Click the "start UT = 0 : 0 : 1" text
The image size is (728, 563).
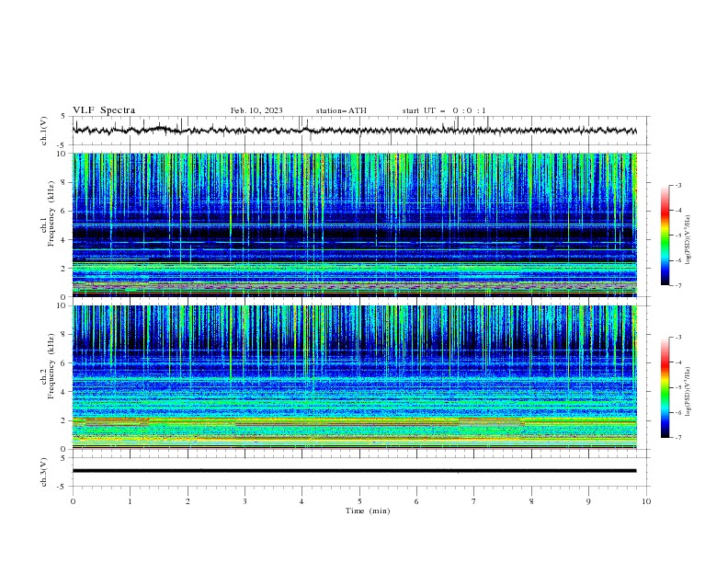coord(444,110)
